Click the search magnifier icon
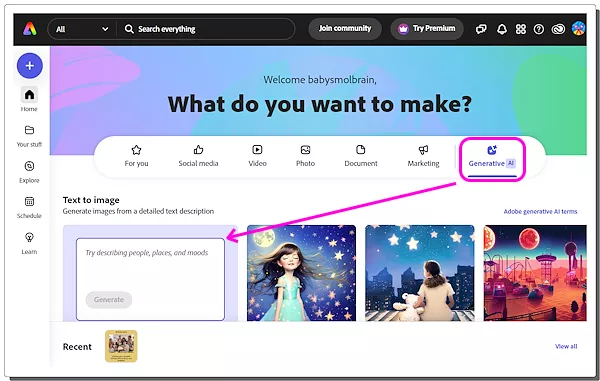Image resolution: width=600 pixels, height=381 pixels. 129,29
